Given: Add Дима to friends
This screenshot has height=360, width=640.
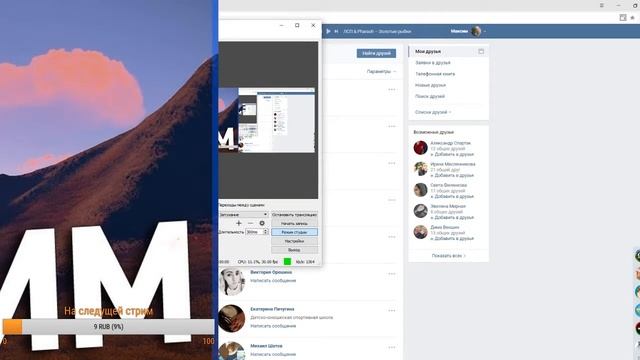Looking at the screenshot, I should 452,238.
